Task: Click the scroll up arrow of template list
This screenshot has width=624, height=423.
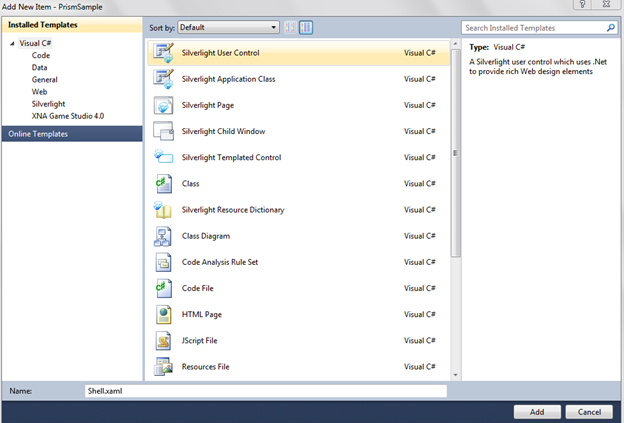Action: pos(456,43)
